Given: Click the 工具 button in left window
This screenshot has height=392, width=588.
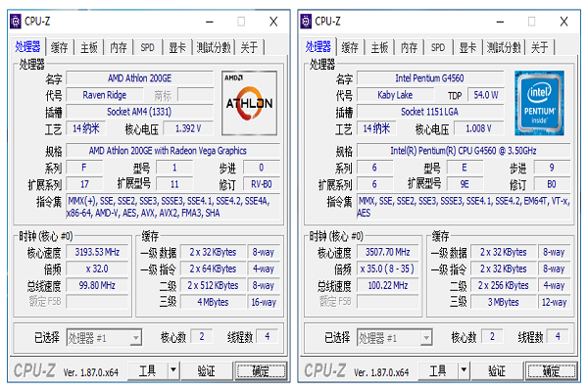Looking at the screenshot, I should (x=148, y=370).
